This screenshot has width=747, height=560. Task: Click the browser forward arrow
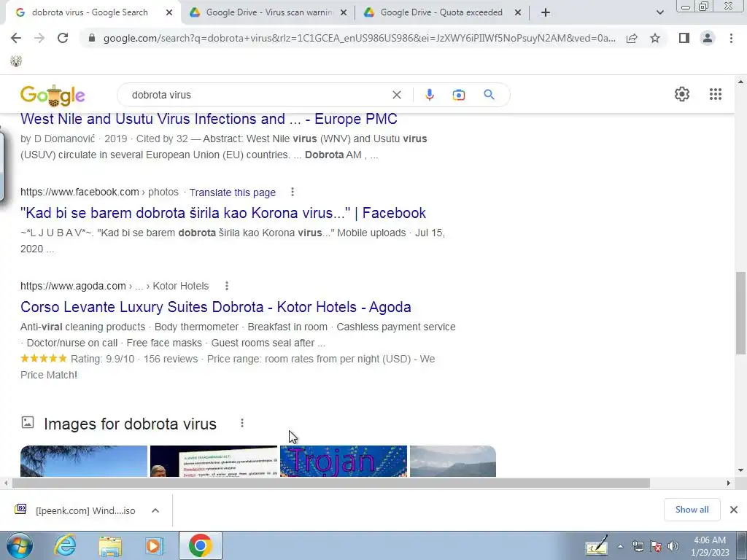(x=39, y=38)
